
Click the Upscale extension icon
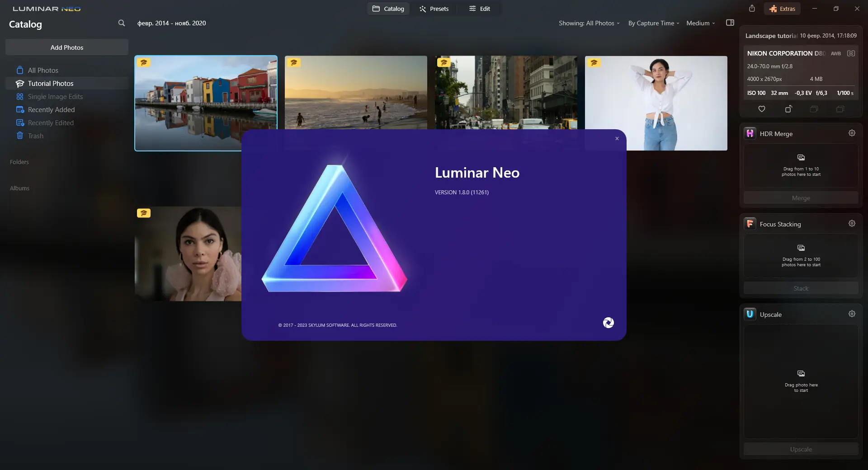tap(750, 314)
